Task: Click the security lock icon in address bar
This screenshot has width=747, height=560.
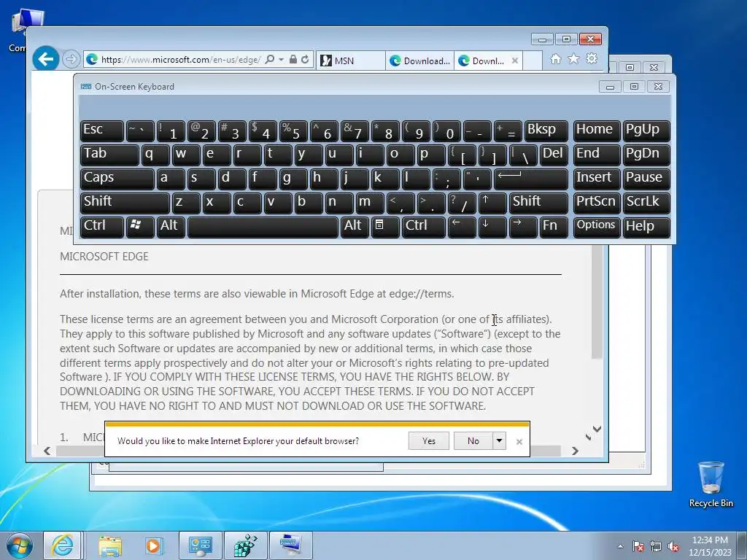Action: click(x=293, y=60)
